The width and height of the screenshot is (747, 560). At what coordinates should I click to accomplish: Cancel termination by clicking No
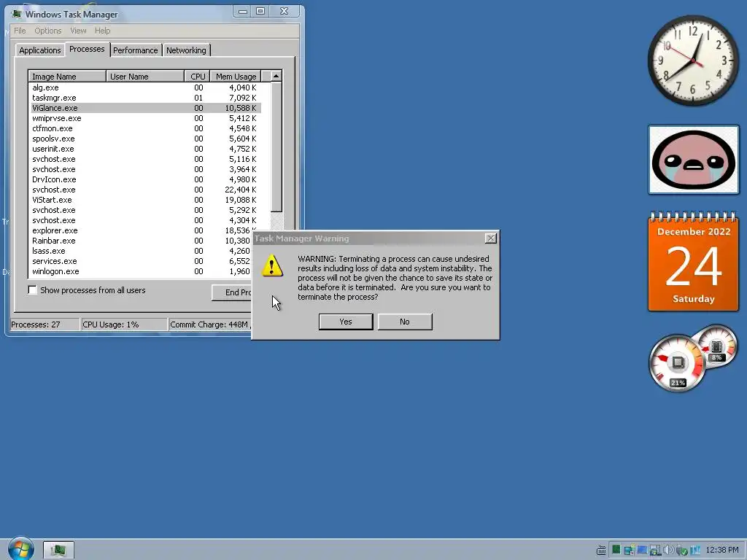pos(405,322)
